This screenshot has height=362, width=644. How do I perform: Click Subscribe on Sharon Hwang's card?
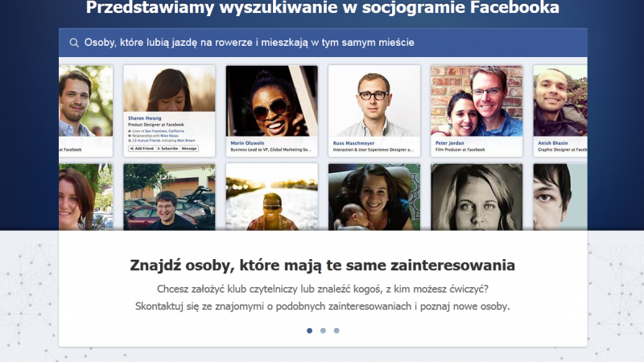(x=167, y=149)
